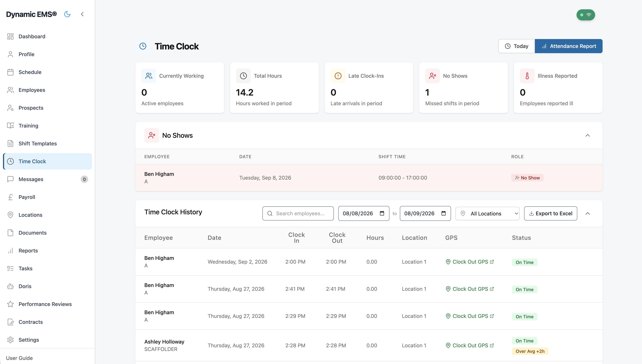Go to the Profile page
The height and width of the screenshot is (364, 642).
tap(48, 54)
